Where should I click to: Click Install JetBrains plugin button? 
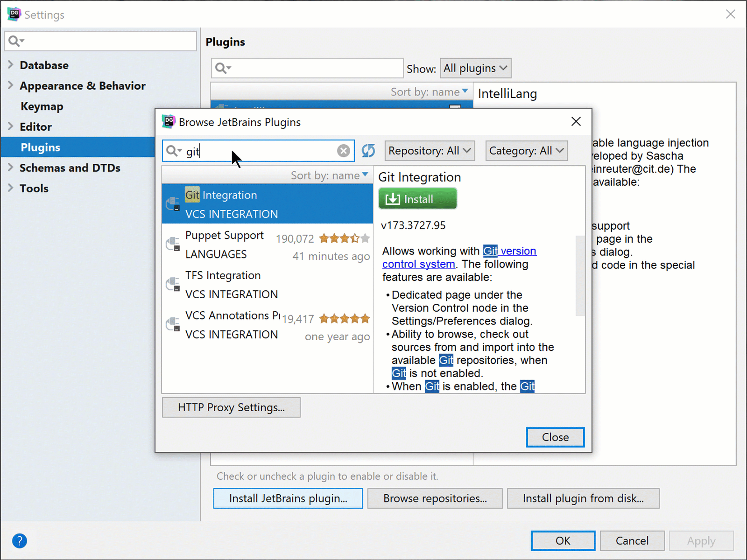click(288, 498)
